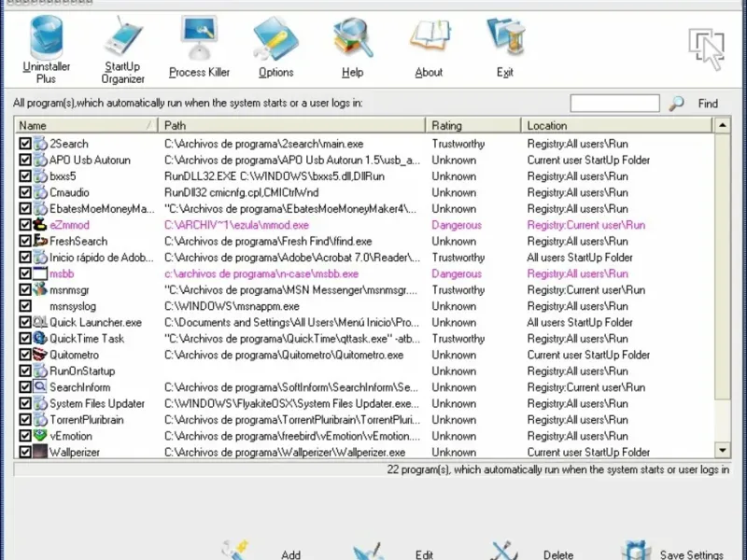Toggle the Cmaudio checkbox
Viewport: 747px width, 560px height.
pyautogui.click(x=25, y=192)
